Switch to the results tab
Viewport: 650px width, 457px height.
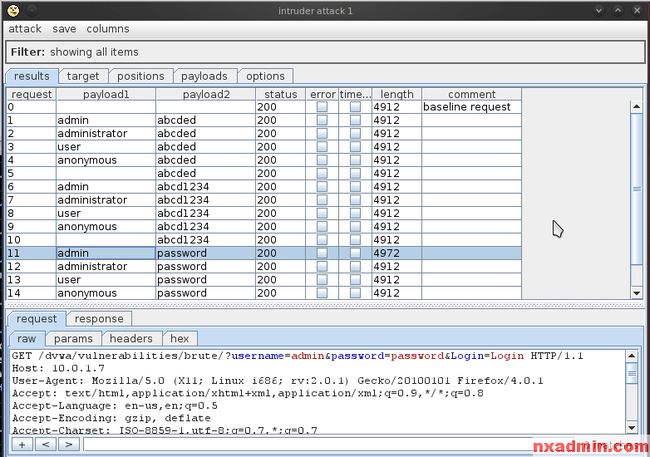[x=32, y=76]
